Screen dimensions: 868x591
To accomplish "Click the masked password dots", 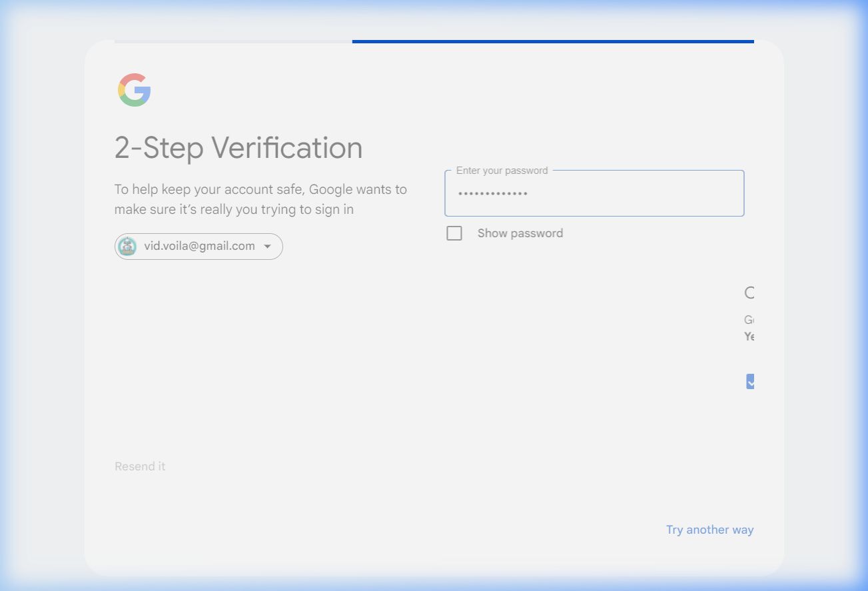I will click(x=493, y=194).
